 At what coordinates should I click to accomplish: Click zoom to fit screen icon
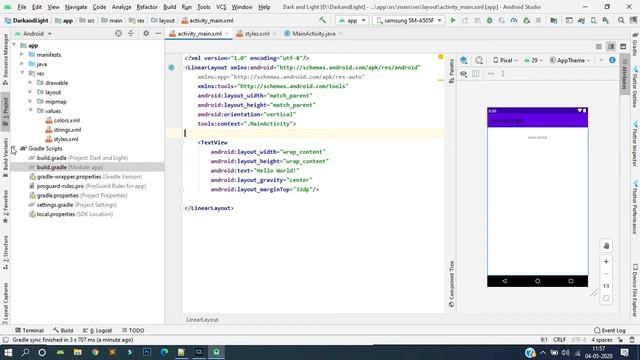click(x=606, y=298)
